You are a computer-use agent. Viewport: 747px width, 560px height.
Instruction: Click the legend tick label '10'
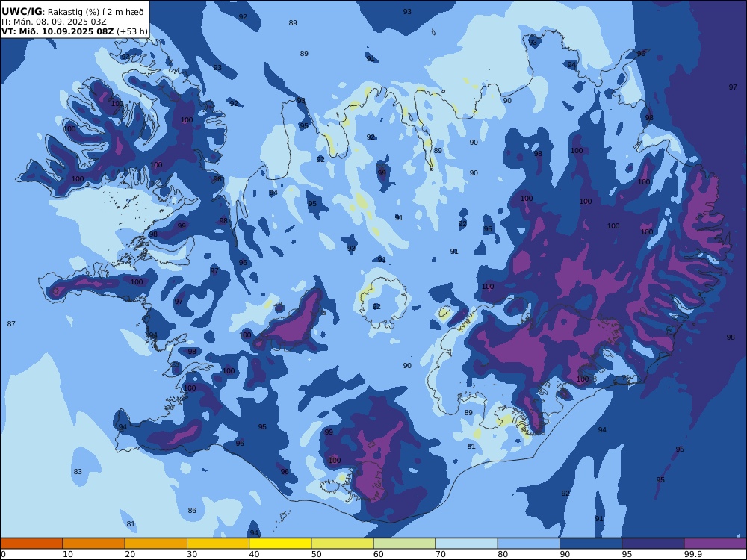68,554
